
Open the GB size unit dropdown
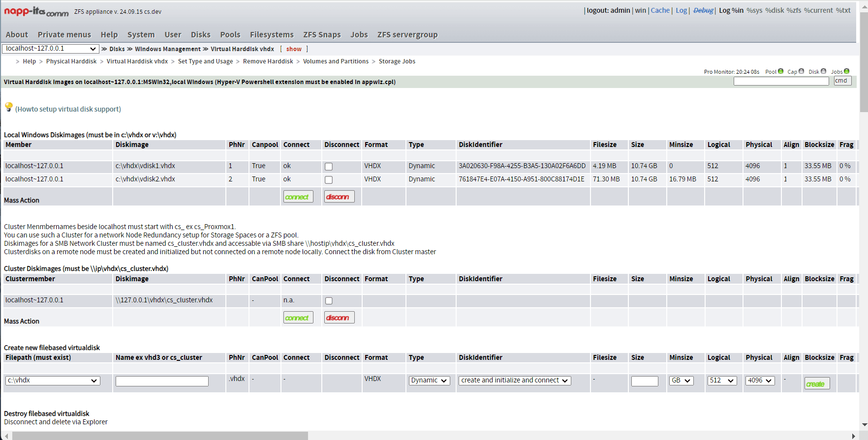click(x=681, y=381)
